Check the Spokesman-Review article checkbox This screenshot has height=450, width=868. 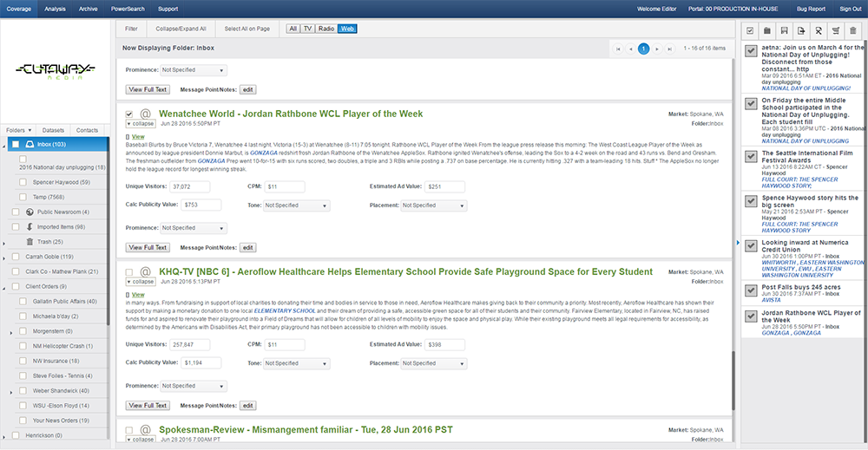129,430
